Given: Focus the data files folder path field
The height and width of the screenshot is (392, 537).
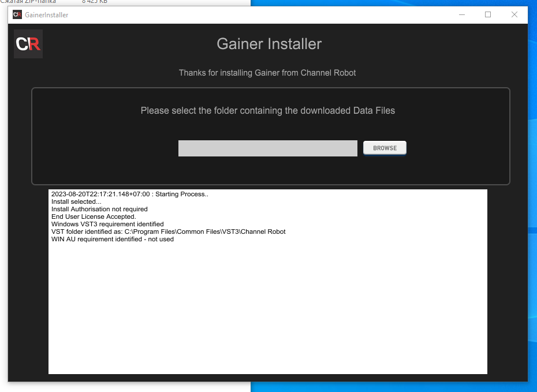Looking at the screenshot, I should [x=268, y=148].
